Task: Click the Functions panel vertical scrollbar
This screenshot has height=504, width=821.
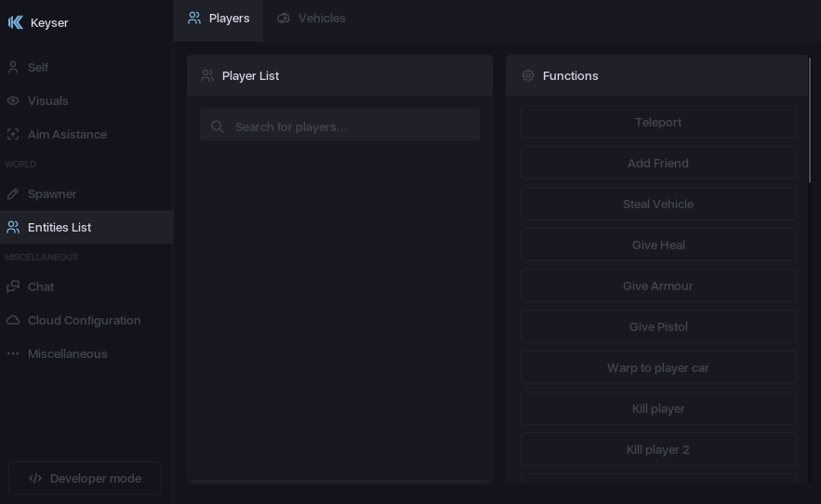Action: coord(810,121)
